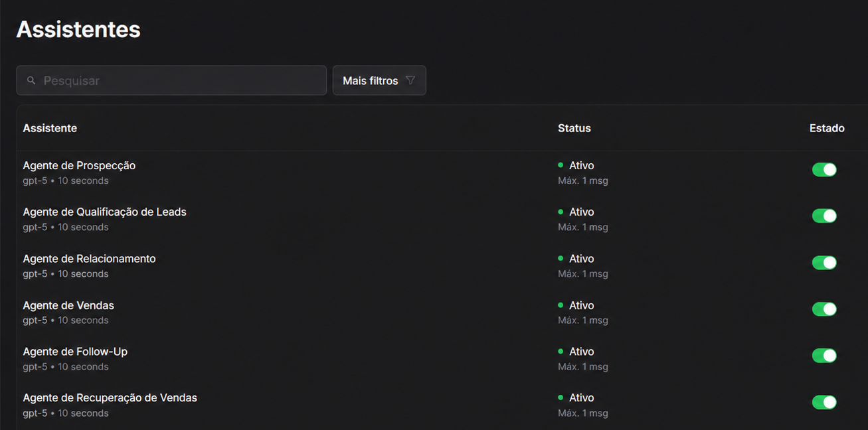
Task: Click the magnifier icon in search box
Action: [x=31, y=80]
